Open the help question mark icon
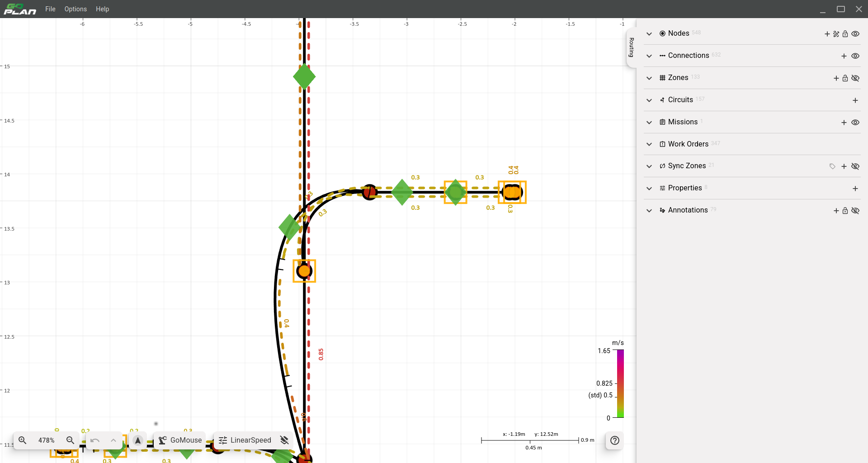Viewport: 868px width, 463px height. pos(614,440)
